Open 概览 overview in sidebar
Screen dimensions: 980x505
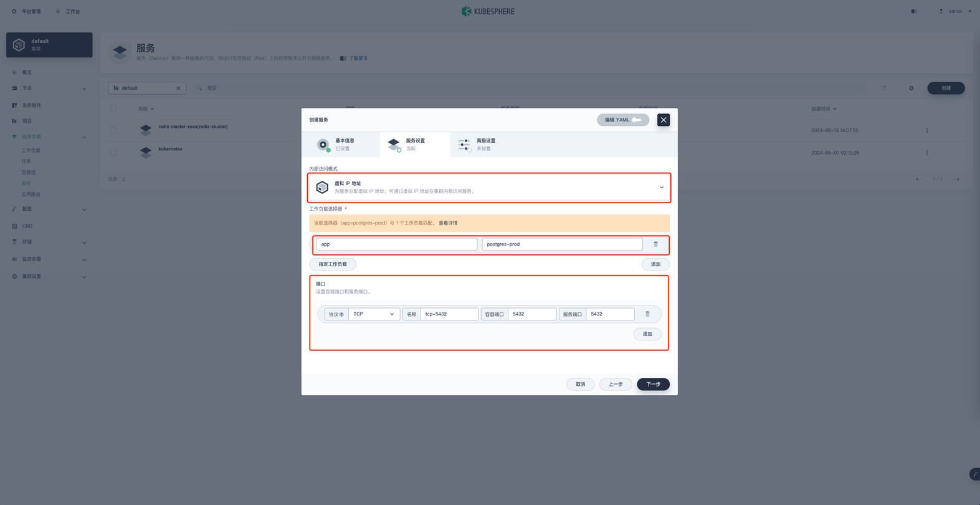pyautogui.click(x=27, y=72)
